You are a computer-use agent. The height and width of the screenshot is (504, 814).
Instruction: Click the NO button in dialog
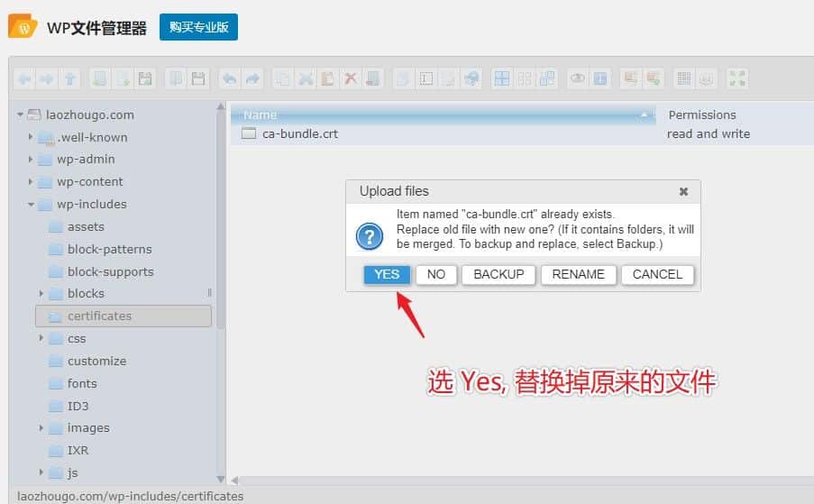click(x=436, y=275)
